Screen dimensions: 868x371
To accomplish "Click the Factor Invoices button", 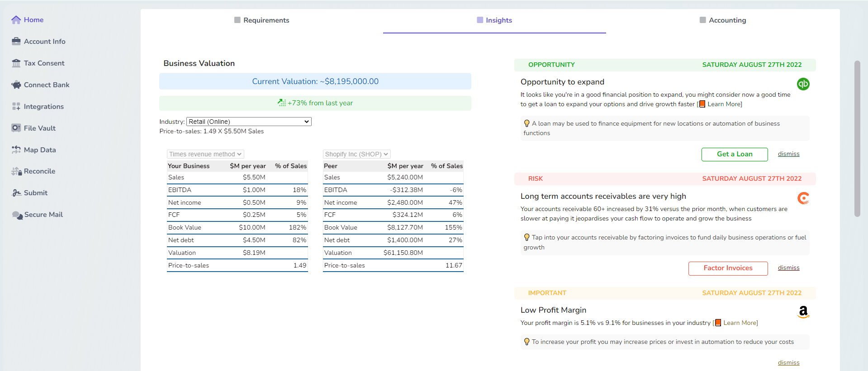I will point(728,268).
